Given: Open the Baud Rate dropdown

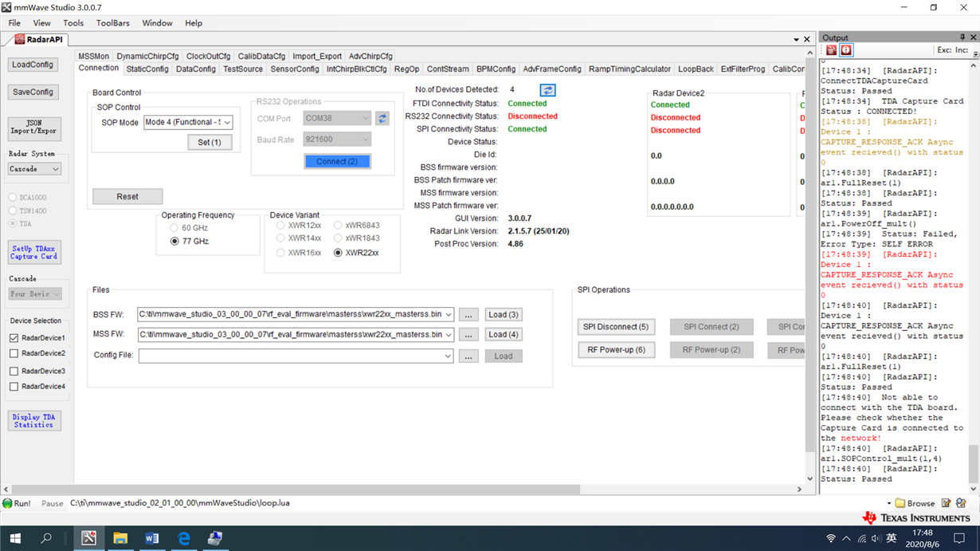Looking at the screenshot, I should (x=366, y=139).
